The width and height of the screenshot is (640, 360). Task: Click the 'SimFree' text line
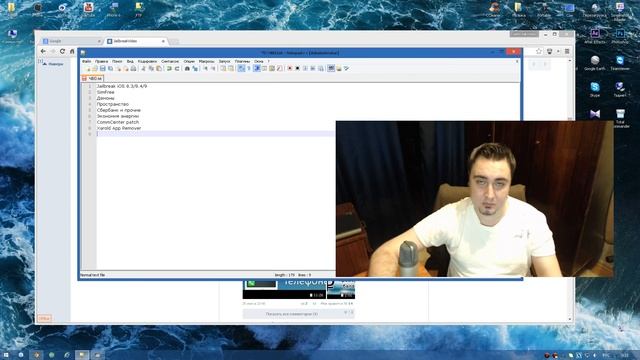tap(105, 92)
